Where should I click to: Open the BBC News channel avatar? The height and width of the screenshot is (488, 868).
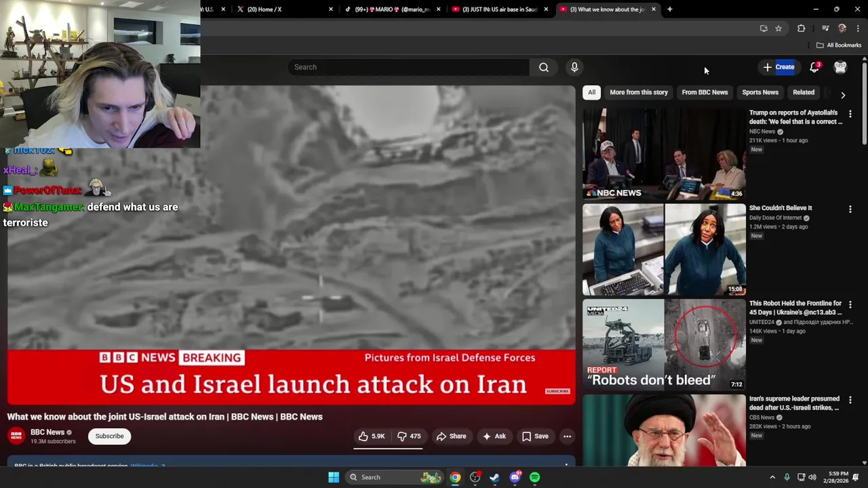tap(16, 436)
